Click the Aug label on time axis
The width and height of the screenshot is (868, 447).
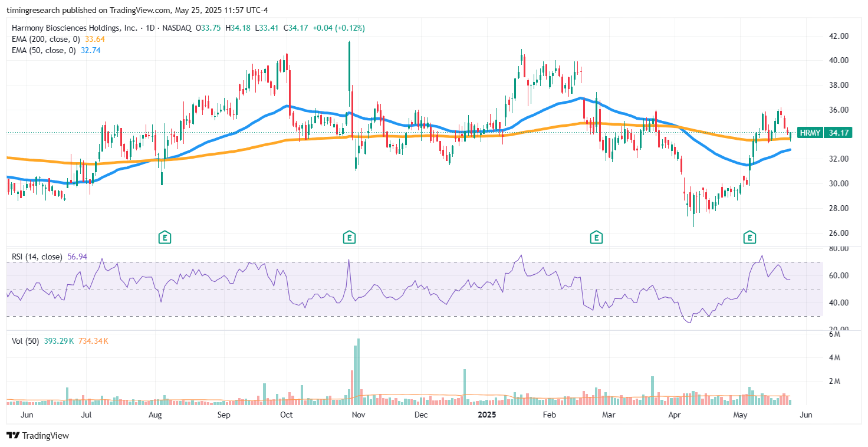pos(155,415)
